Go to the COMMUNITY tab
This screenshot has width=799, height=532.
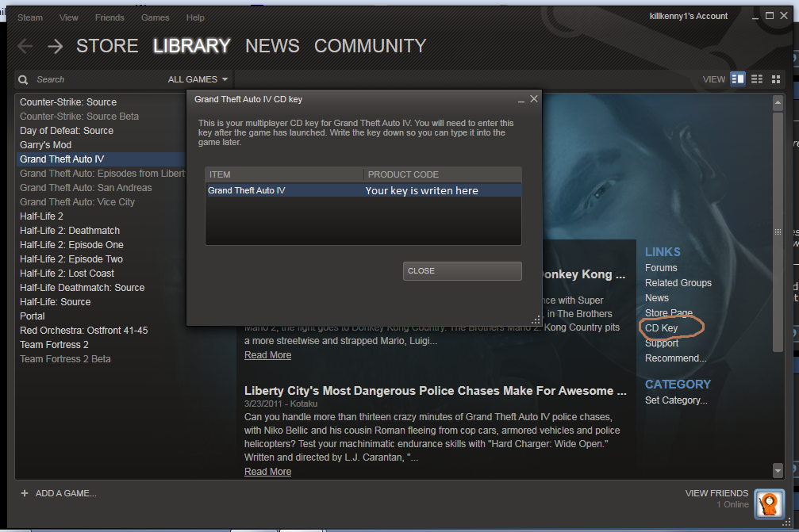[370, 46]
